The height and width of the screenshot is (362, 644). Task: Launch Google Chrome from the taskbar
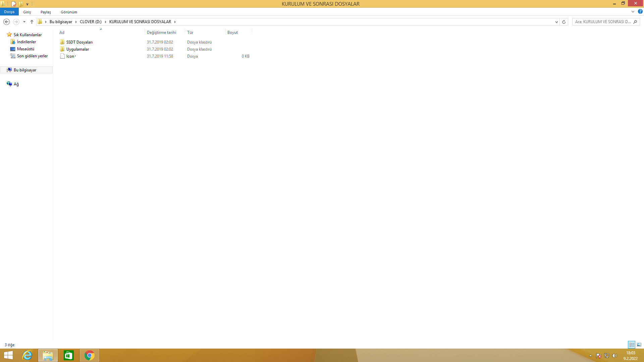[90, 355]
